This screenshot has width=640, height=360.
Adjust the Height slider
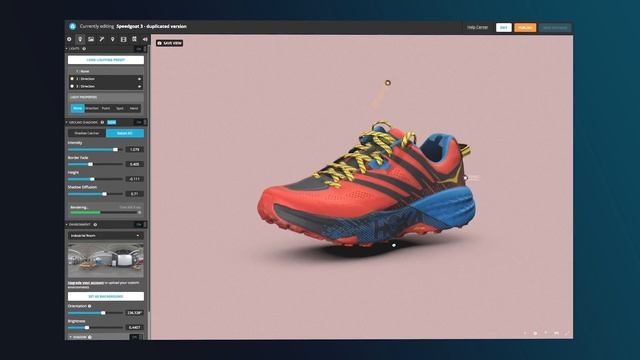95,179
